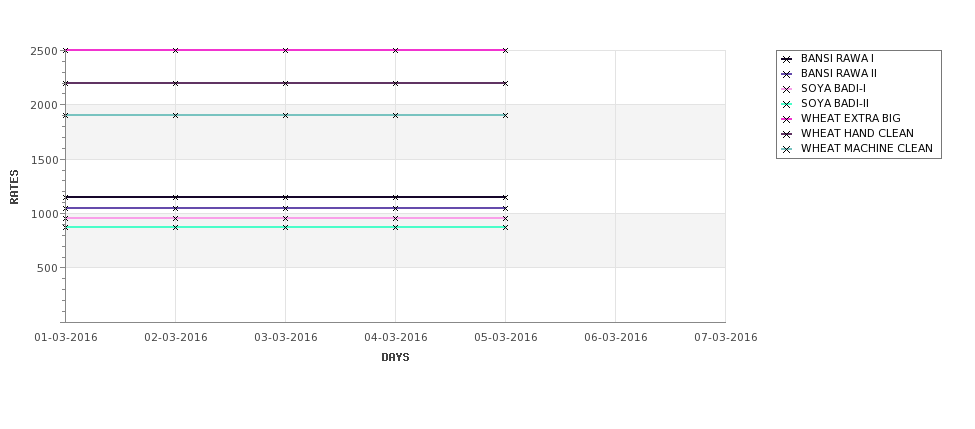Click the SOYA BADI-I legend marker
975x429 pixels.
(787, 89)
